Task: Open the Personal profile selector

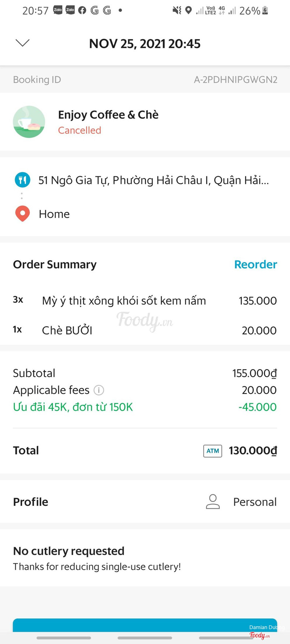Action: pyautogui.click(x=254, y=502)
